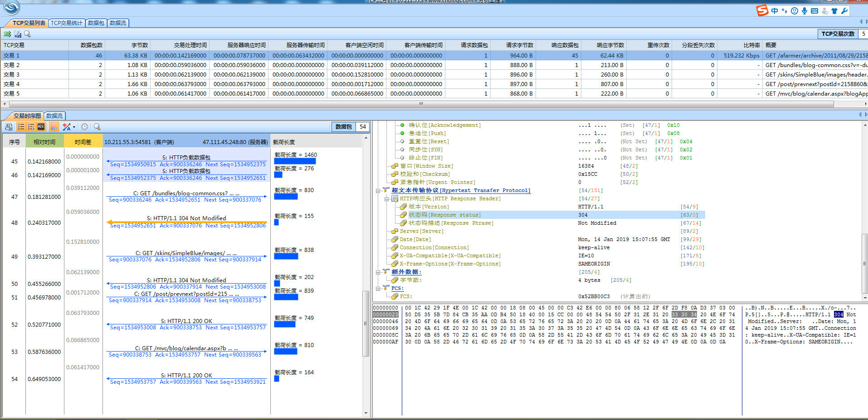Select 交易 5 row in TCP transaction list
Image resolution: width=868 pixels, height=420 pixels.
[x=434, y=93]
